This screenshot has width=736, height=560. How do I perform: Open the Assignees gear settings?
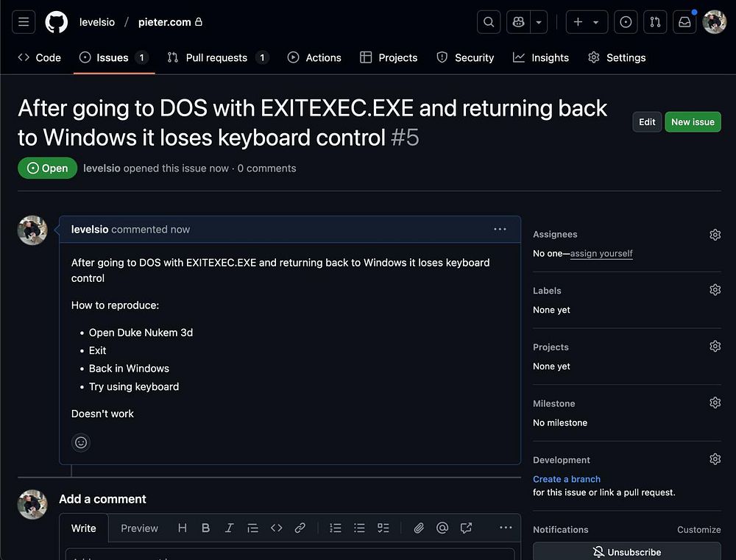tap(715, 234)
